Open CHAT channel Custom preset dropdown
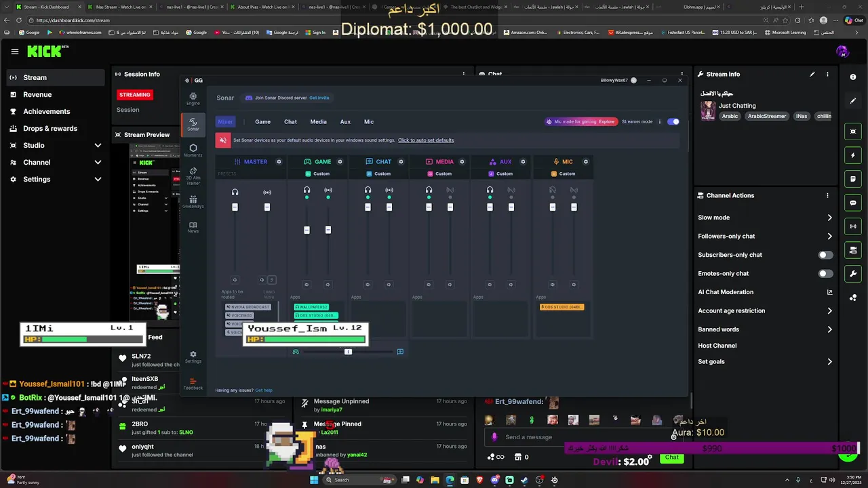 click(378, 174)
